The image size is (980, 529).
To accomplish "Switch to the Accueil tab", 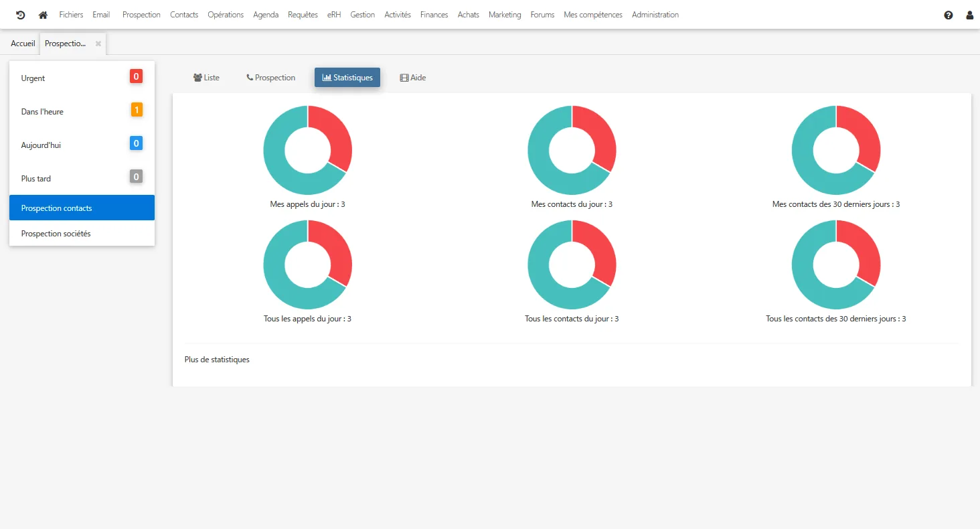I will pyautogui.click(x=23, y=44).
